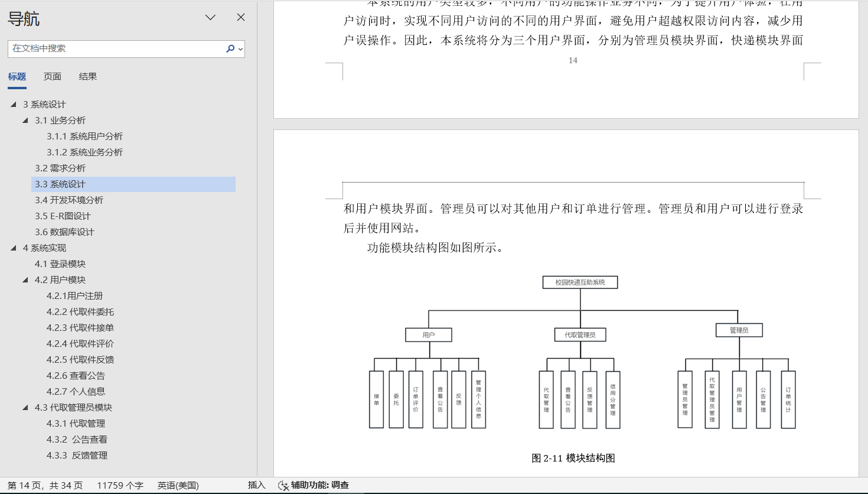868x494 pixels.
Task: Go to heading 3.1.1 系统用户分析
Action: (x=84, y=136)
